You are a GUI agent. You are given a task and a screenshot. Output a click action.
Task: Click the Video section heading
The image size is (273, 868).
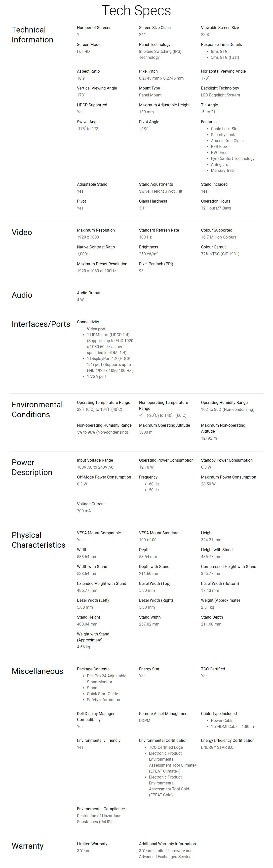[x=22, y=232]
